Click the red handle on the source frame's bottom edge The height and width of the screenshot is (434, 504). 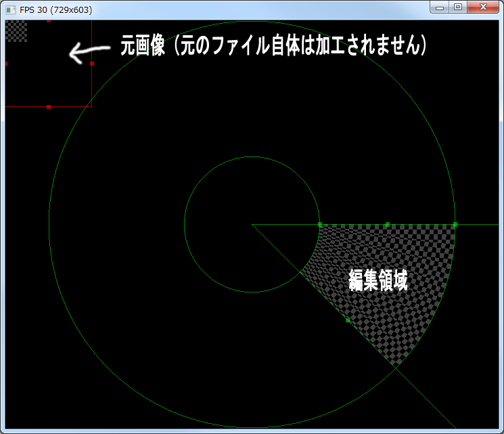click(x=49, y=107)
